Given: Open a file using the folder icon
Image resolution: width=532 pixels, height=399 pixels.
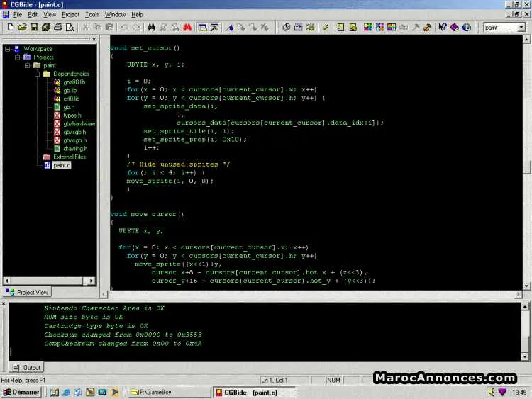Looking at the screenshot, I should (x=22, y=28).
